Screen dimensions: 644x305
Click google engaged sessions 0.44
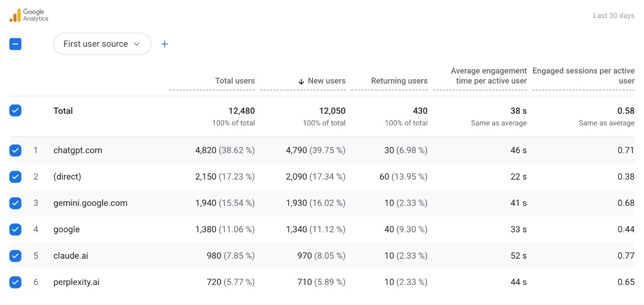626,229
